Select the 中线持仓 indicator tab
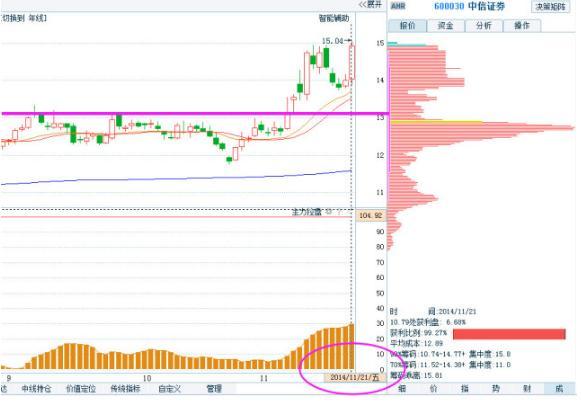581x404 pixels. [x=36, y=389]
